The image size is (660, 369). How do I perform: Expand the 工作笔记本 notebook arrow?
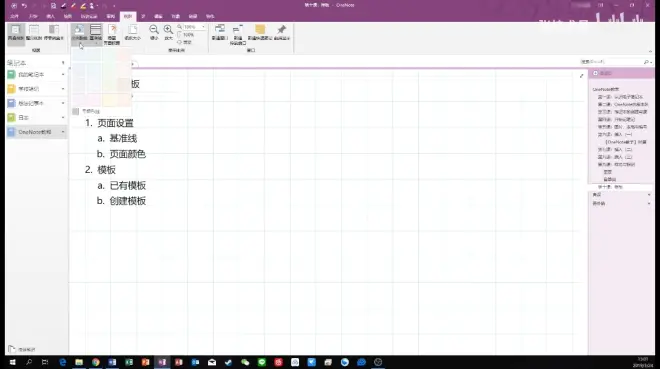click(x=63, y=103)
